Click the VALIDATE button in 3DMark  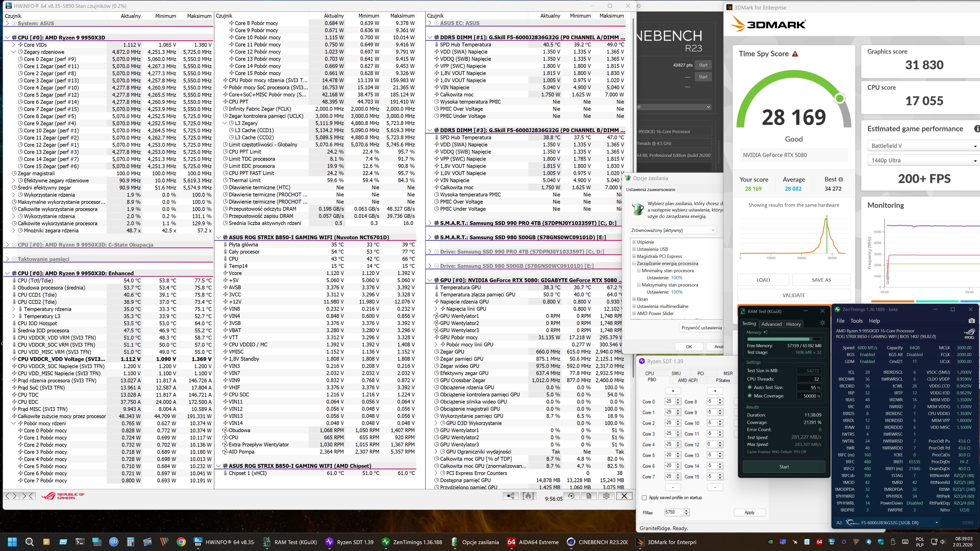point(794,295)
